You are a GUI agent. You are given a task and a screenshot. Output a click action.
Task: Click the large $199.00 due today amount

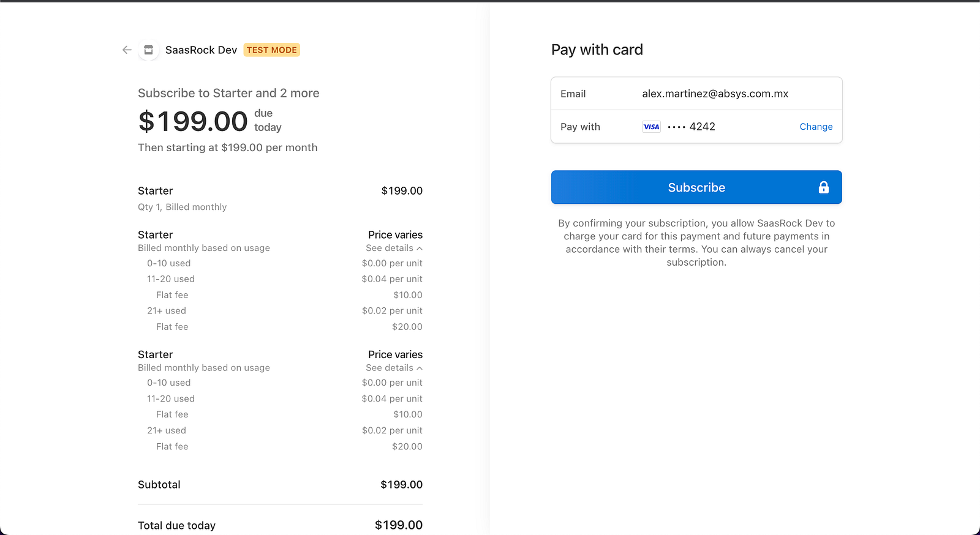click(193, 121)
